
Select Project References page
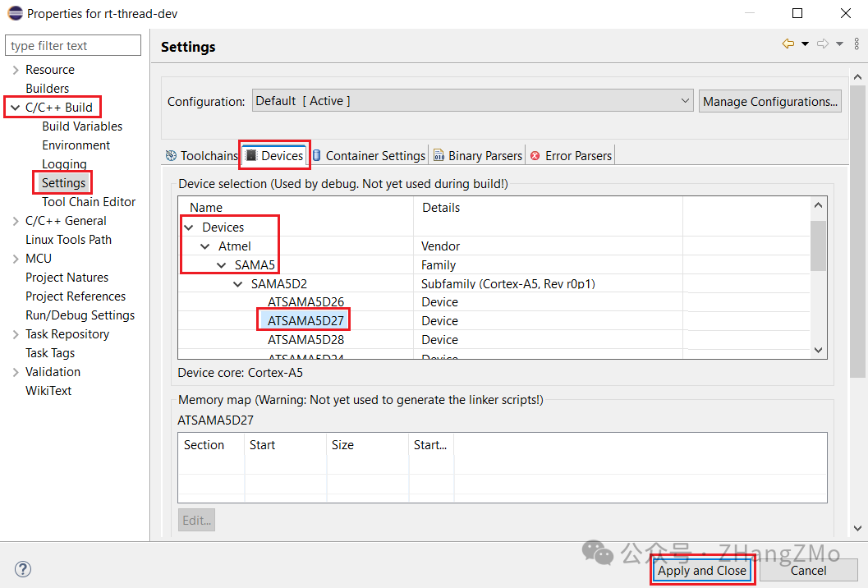click(76, 296)
